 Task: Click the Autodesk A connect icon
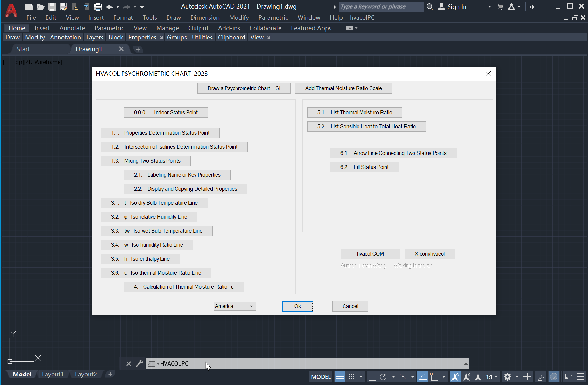coord(511,7)
